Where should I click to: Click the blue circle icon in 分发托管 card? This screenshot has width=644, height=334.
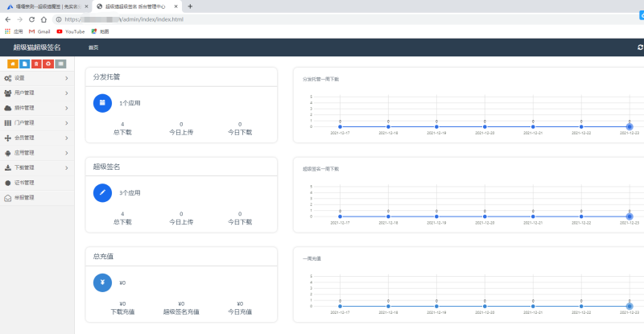point(102,103)
